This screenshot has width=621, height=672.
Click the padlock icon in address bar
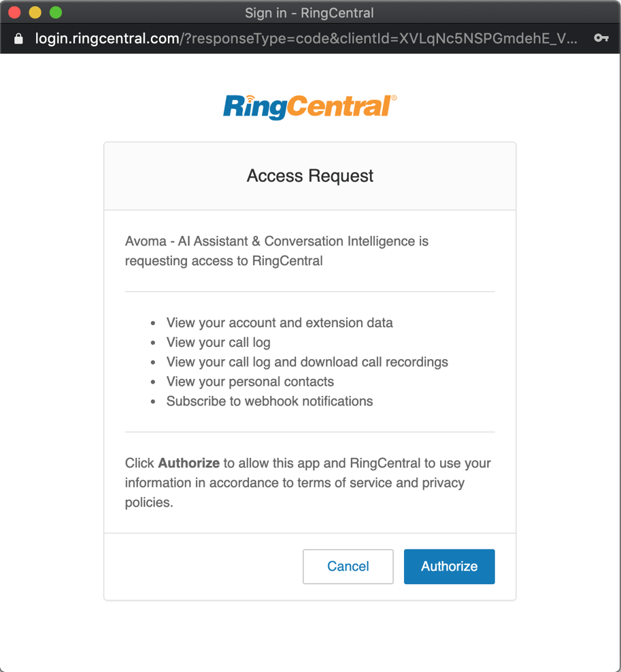click(19, 39)
